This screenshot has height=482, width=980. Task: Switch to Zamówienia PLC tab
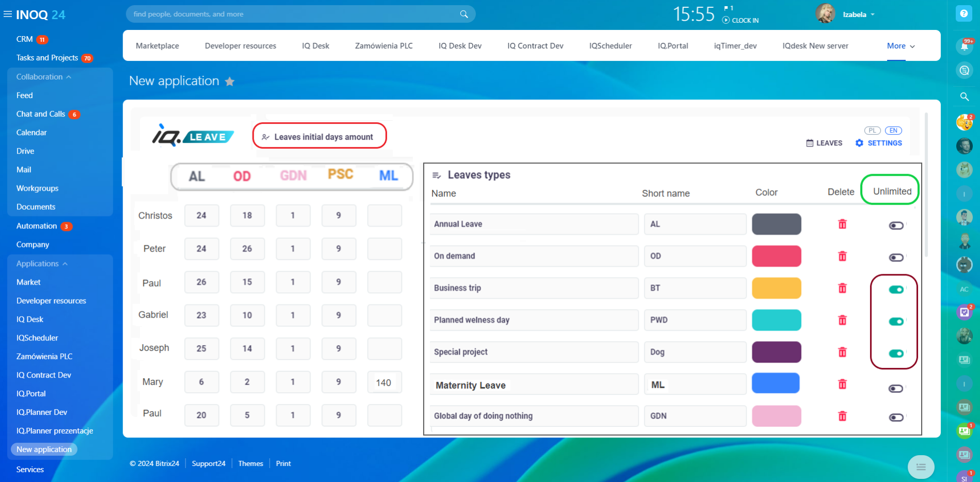384,46
